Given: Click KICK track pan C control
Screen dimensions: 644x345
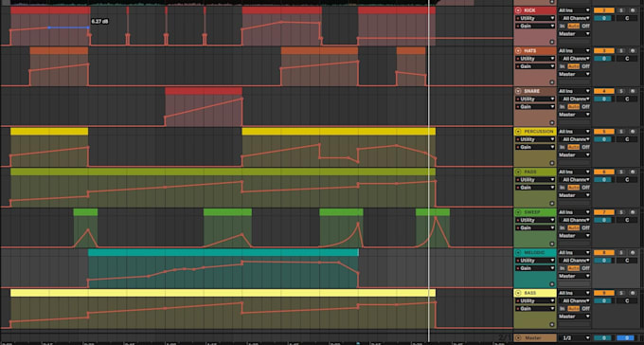Looking at the screenshot, I should pyautogui.click(x=627, y=18).
